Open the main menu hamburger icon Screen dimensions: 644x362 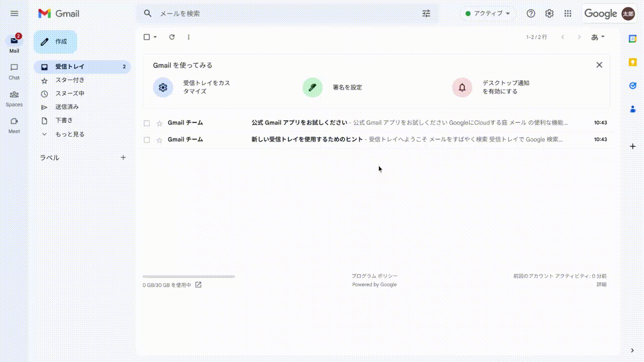14,14
